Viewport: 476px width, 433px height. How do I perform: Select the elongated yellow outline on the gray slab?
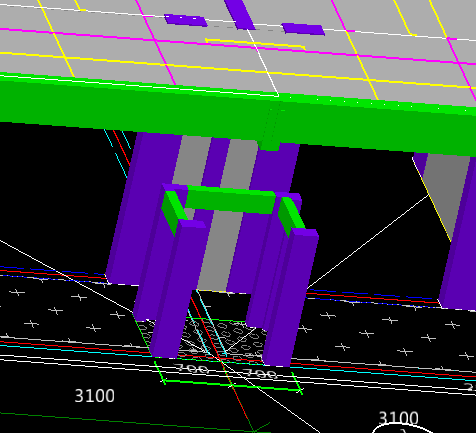(255, 44)
